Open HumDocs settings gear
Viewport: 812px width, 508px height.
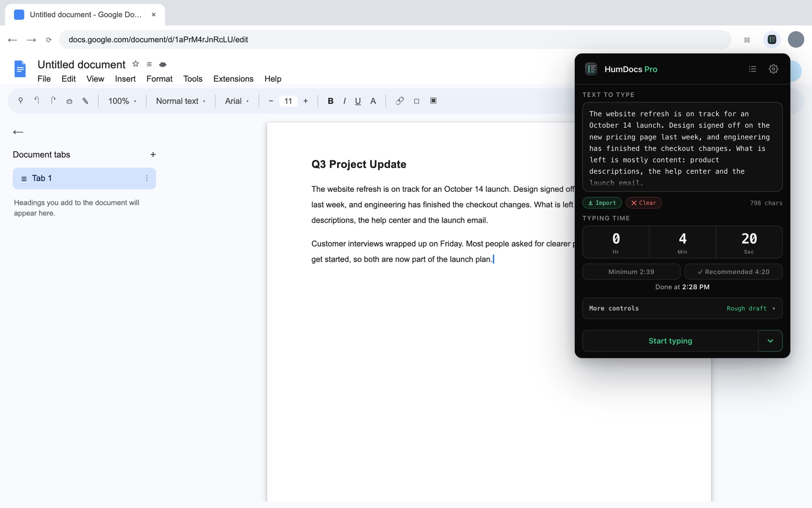[x=773, y=69]
